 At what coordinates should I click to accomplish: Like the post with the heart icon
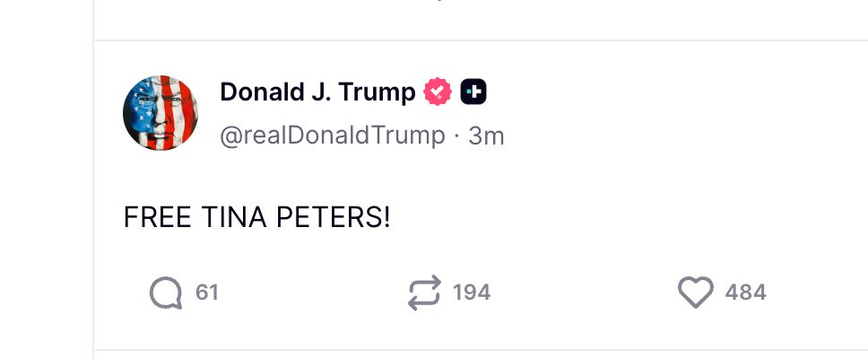tap(695, 293)
